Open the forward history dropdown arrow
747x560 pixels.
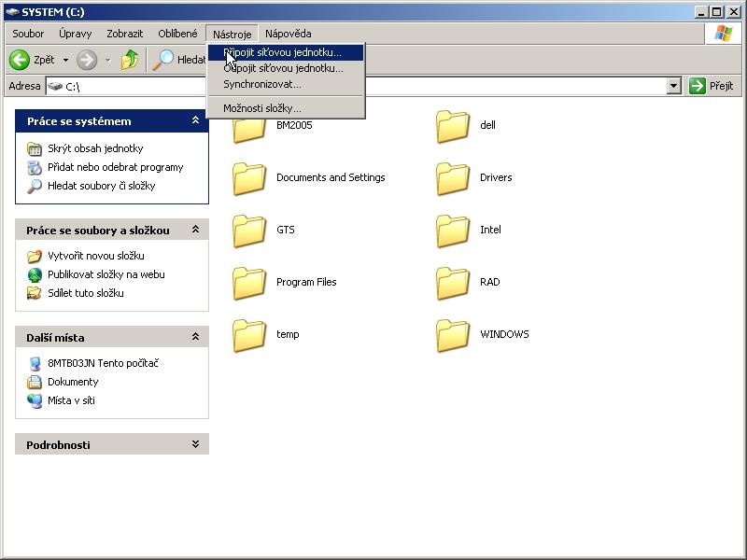tap(107, 60)
